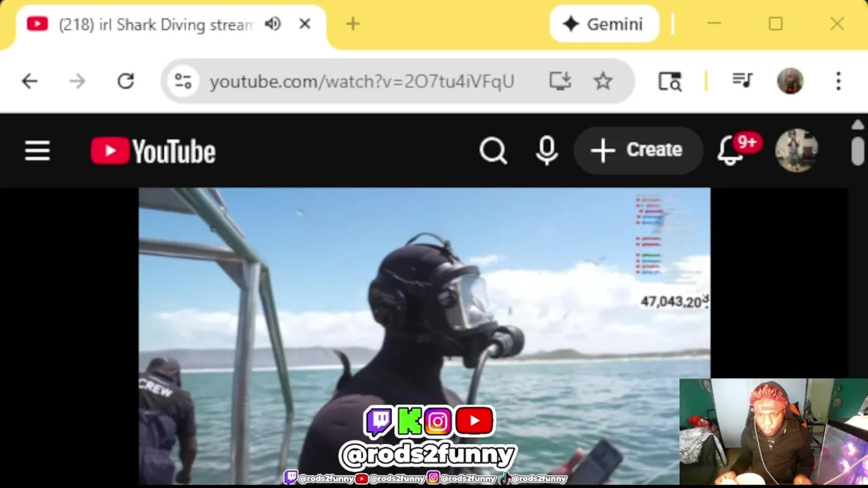This screenshot has height=488, width=868.
Task: Open a new tab with plus button
Action: tap(353, 24)
